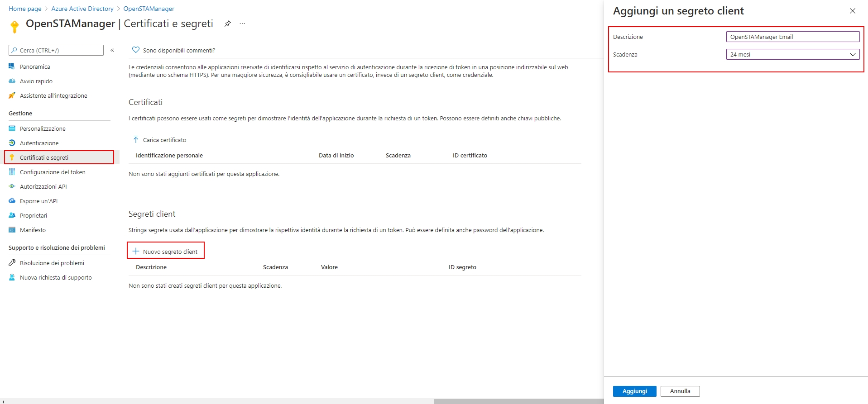Open the Panoramica menu item

point(35,67)
